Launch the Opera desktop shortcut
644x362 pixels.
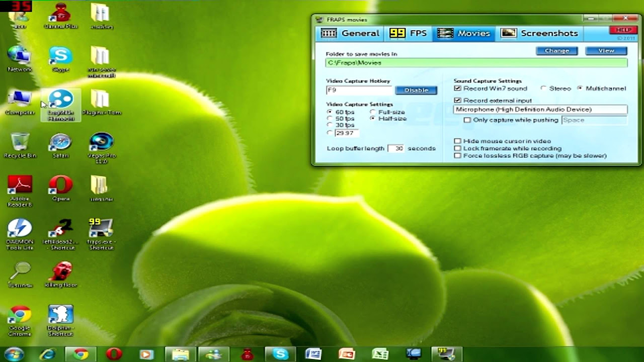pos(61,189)
